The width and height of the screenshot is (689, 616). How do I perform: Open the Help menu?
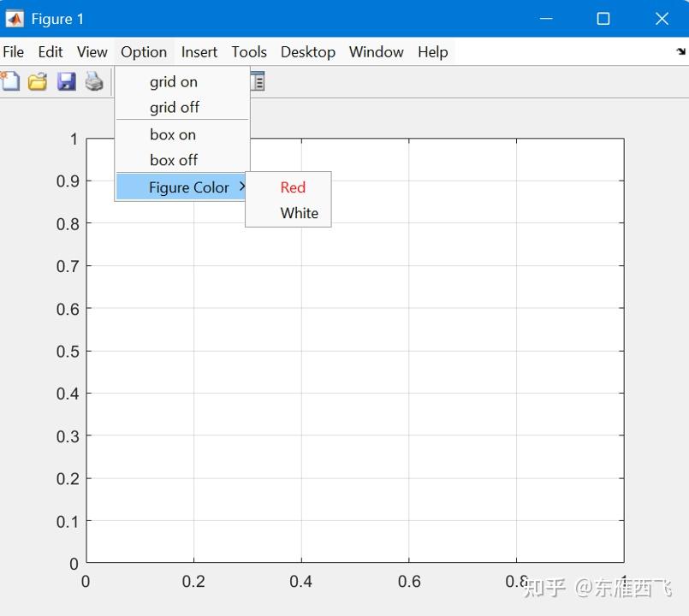[433, 52]
